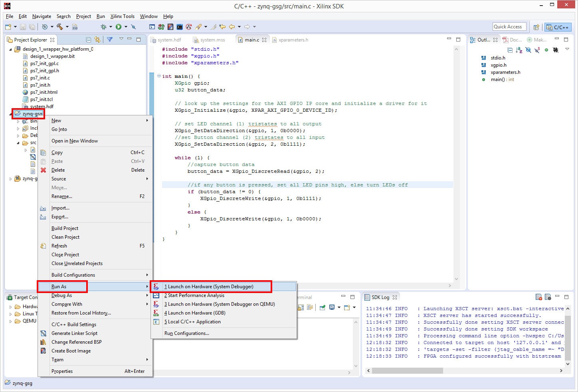The image size is (578, 392).
Task: Open the Xilinx Tools menu
Action: 122,16
